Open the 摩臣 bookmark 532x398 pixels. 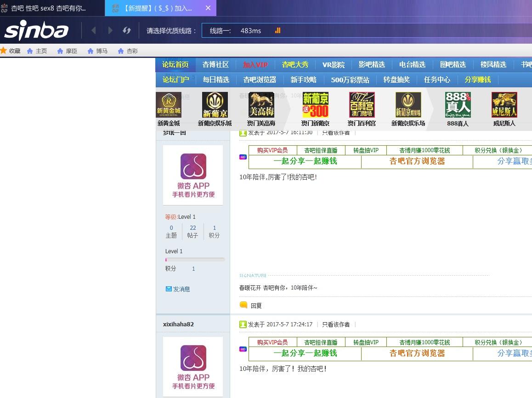click(x=67, y=51)
